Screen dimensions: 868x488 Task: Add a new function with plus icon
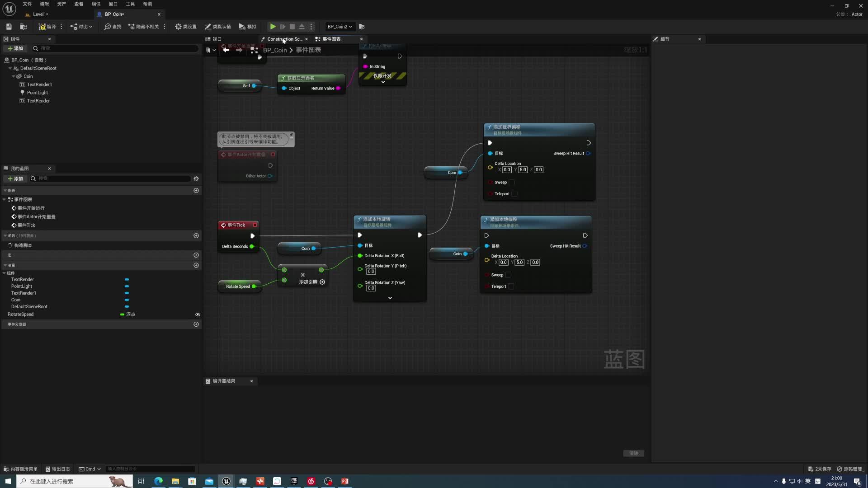[x=196, y=235]
